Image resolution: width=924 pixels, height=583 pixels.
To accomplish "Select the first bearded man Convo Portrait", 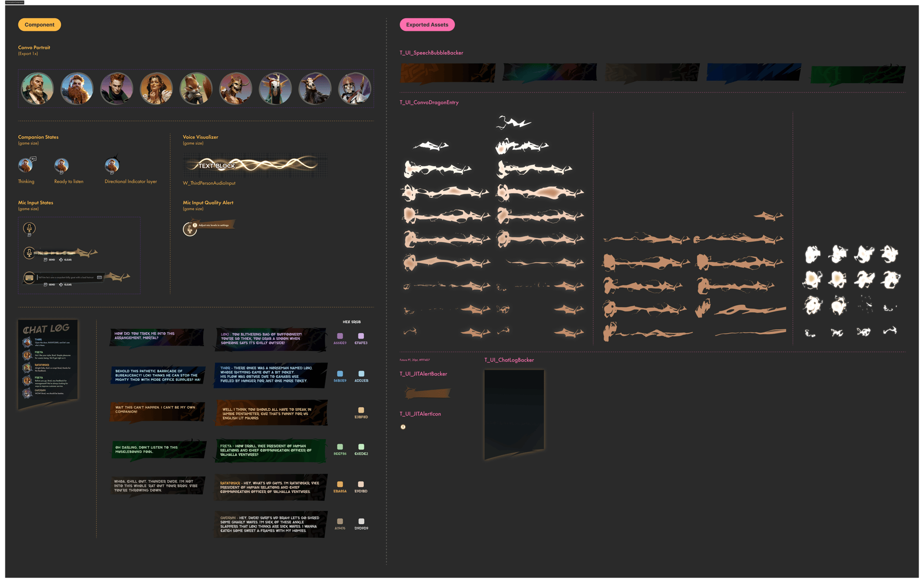I will click(x=37, y=89).
